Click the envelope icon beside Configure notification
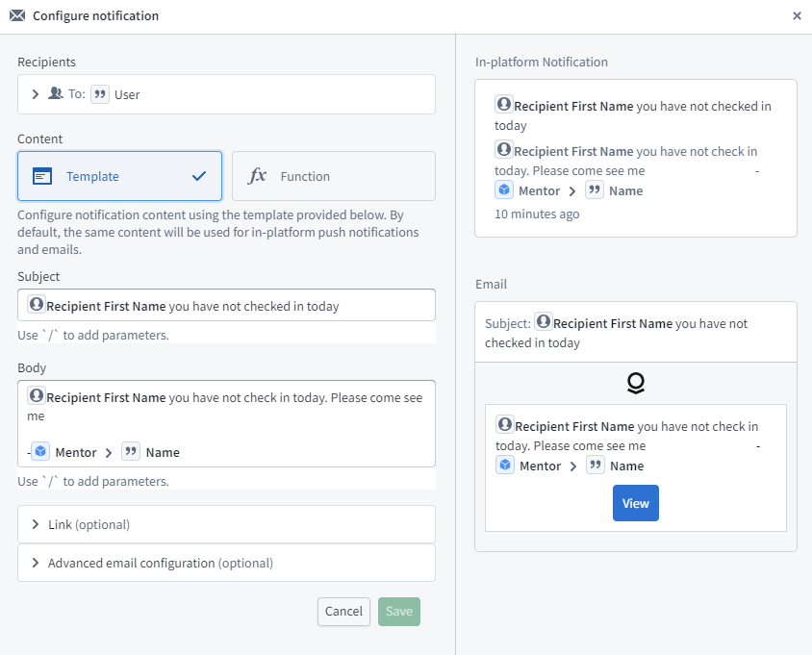812x655 pixels. click(17, 16)
